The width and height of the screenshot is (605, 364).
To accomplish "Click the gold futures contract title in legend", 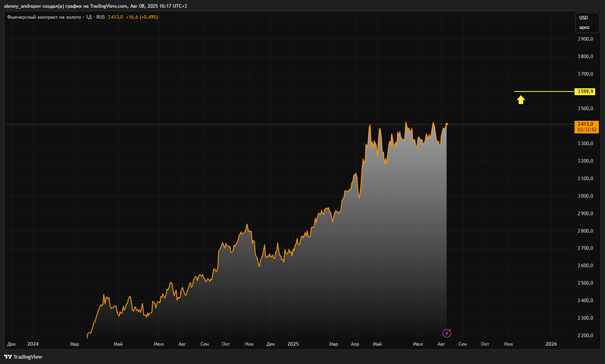I will pos(44,17).
